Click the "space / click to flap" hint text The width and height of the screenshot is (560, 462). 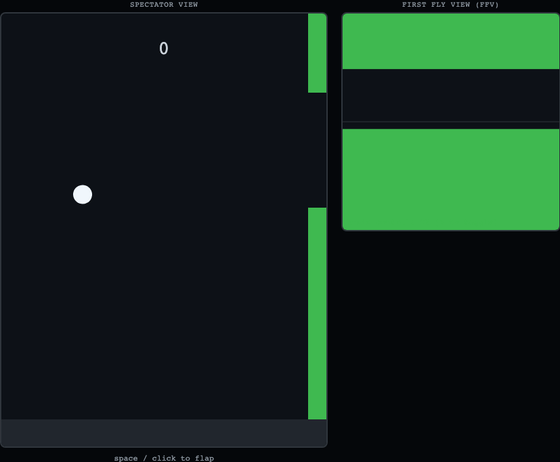[x=164, y=458]
